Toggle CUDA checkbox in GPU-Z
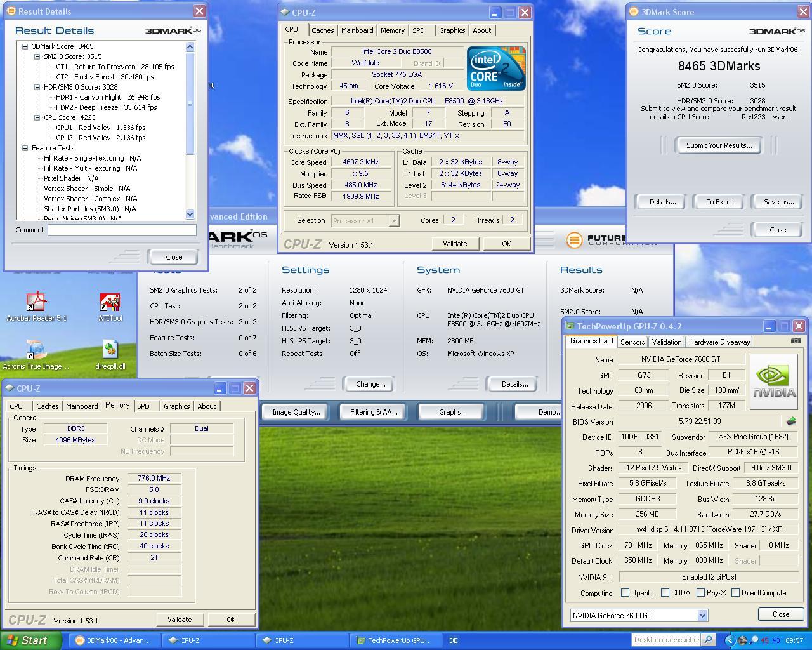The height and width of the screenshot is (650, 812). pyautogui.click(x=665, y=593)
